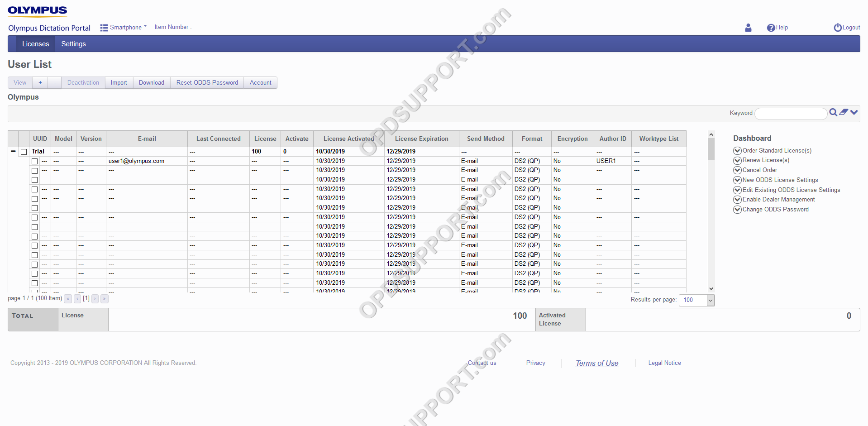The image size is (868, 426).
Task: Click Edit Existing ODDS License Settings icon
Action: pyautogui.click(x=737, y=190)
